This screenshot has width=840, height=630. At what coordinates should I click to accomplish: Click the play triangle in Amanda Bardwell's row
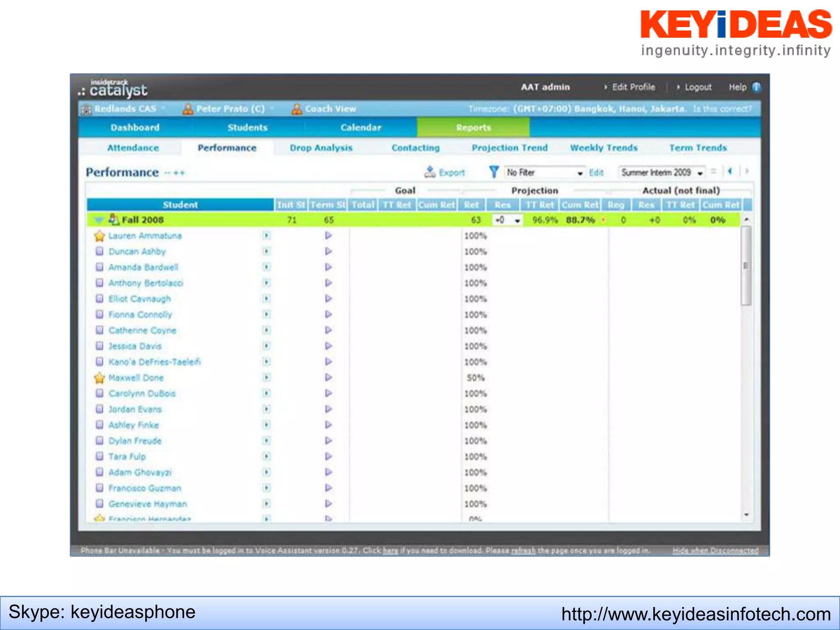pos(329,267)
